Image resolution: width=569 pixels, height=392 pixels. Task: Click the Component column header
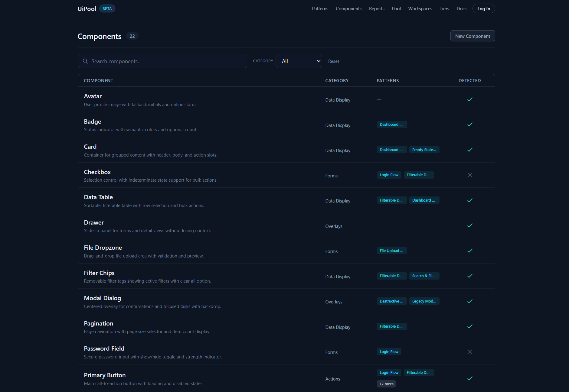[x=98, y=81]
